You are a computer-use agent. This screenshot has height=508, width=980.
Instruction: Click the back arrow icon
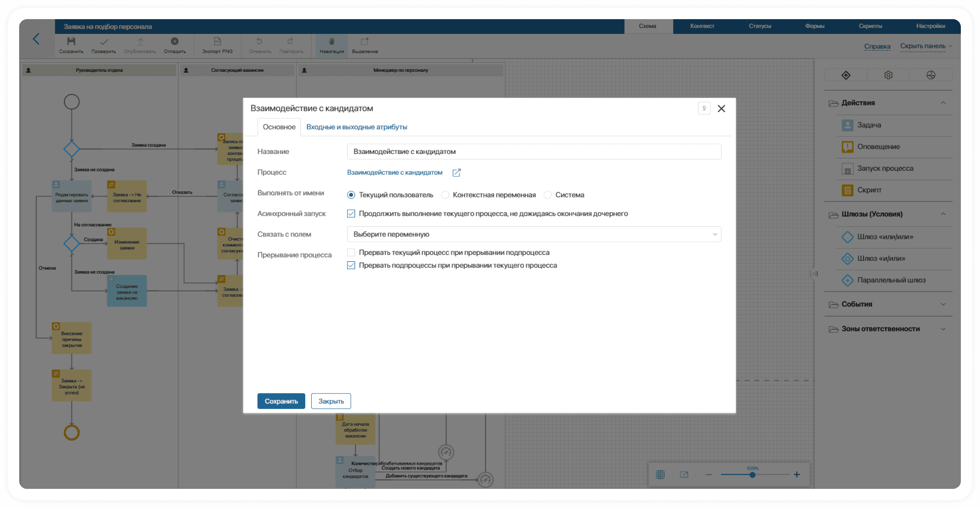36,39
